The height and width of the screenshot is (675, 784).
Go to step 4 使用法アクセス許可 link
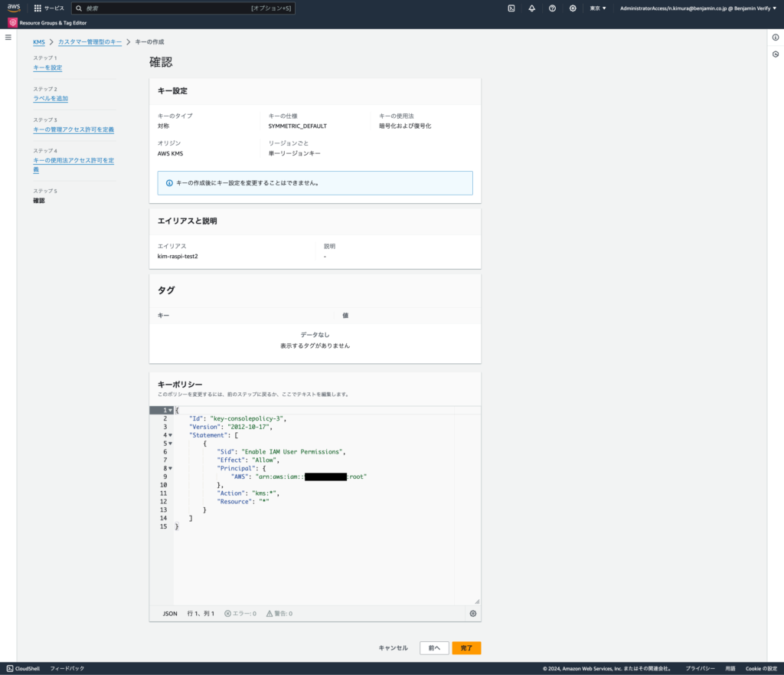(73, 165)
